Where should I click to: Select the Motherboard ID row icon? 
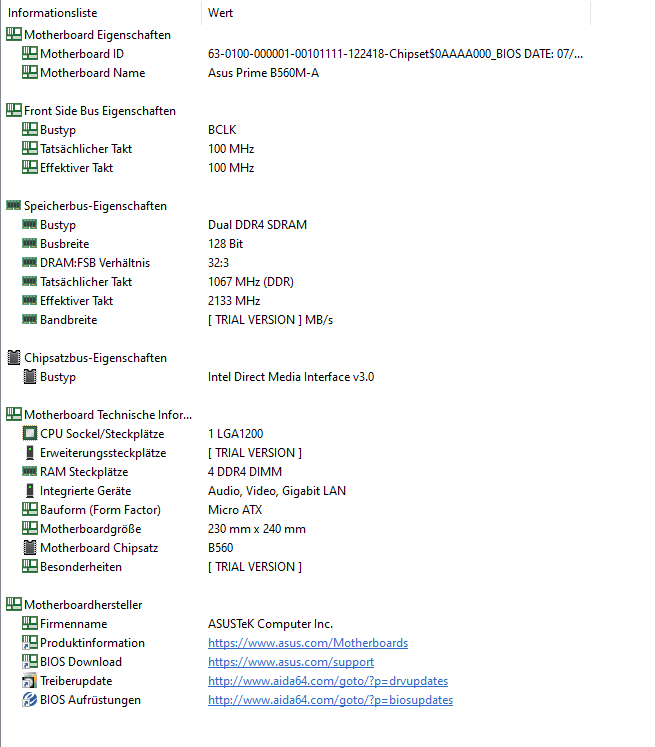[x=30, y=53]
